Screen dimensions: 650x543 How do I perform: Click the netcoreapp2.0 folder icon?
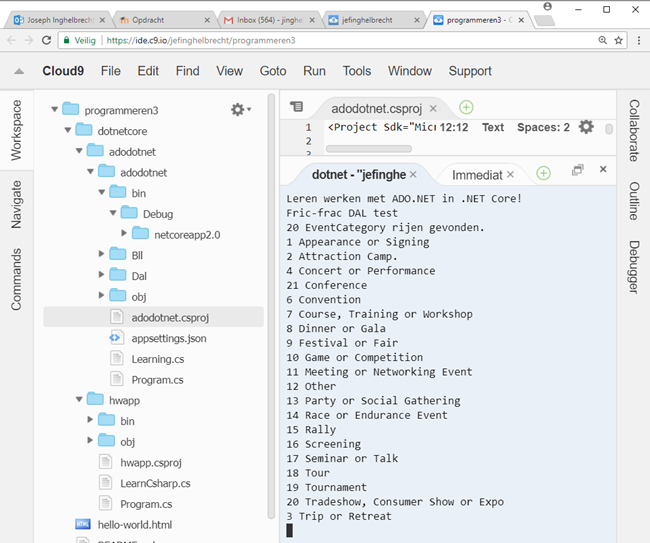pos(141,233)
